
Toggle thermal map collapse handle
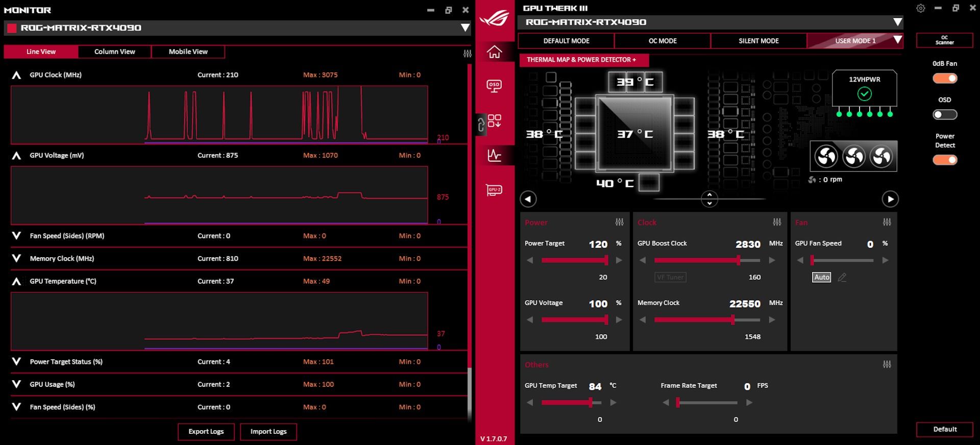click(709, 199)
